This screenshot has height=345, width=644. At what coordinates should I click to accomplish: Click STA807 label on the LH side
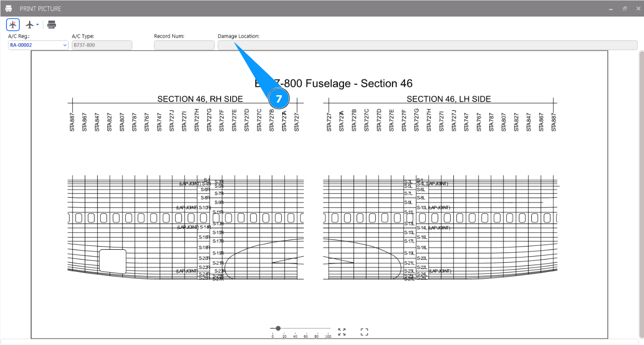(x=504, y=122)
